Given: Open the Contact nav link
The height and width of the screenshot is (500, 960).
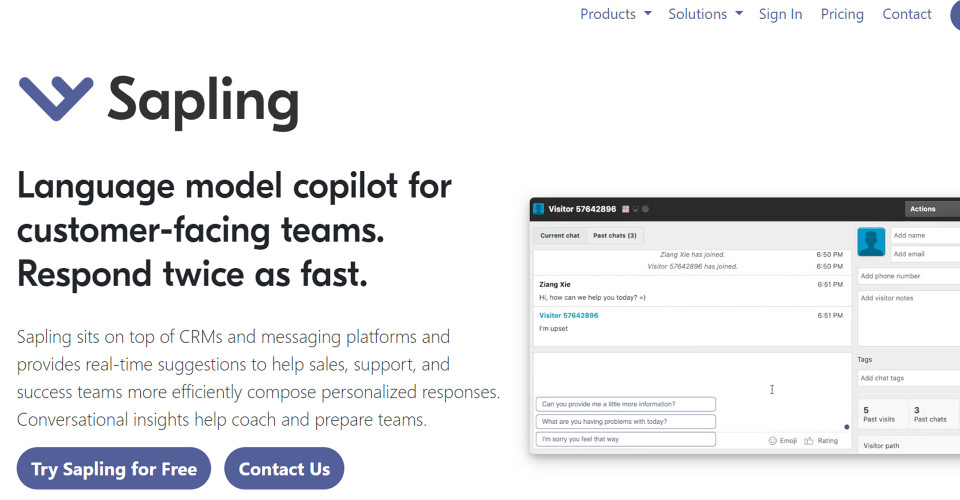Looking at the screenshot, I should point(907,14).
